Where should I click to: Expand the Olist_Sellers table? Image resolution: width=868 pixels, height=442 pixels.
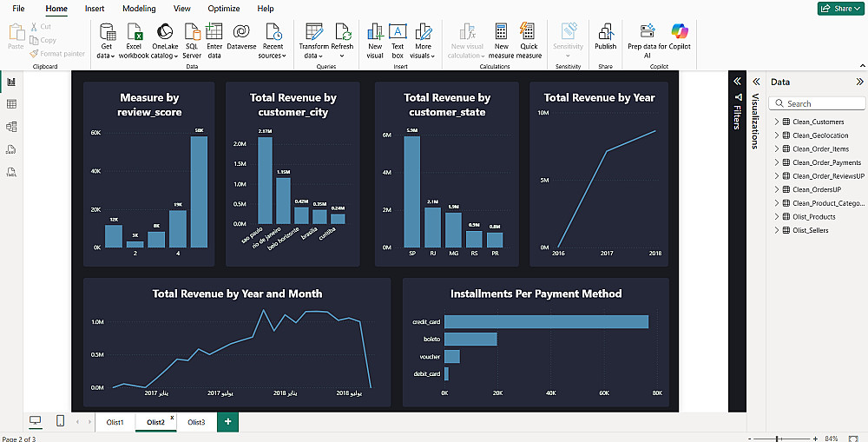pos(776,230)
